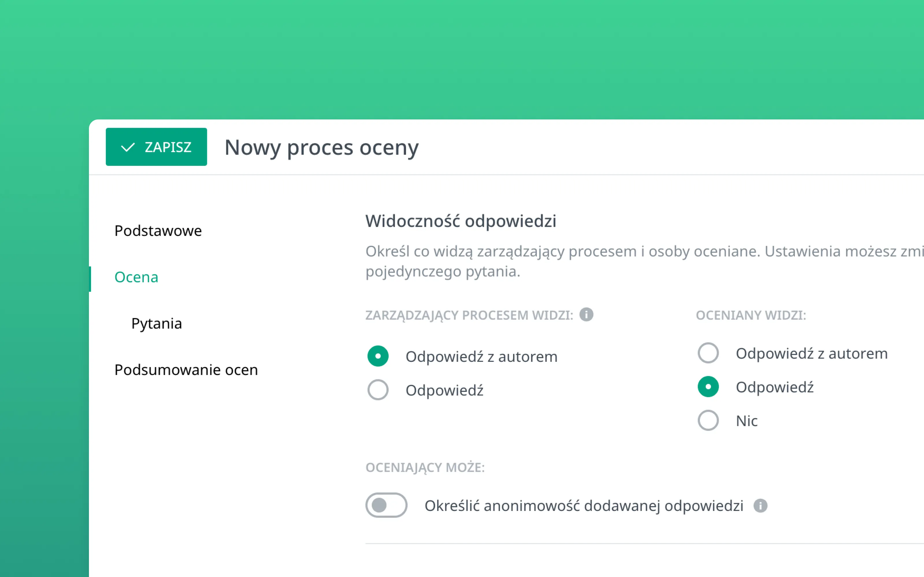Screen dimensions: 924x577
Task: Select manager's Odpowiedź radio button
Action: [x=378, y=390]
